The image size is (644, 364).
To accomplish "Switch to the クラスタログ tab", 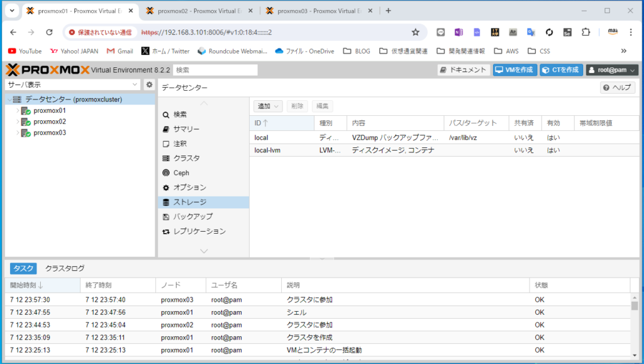I will [x=65, y=268].
